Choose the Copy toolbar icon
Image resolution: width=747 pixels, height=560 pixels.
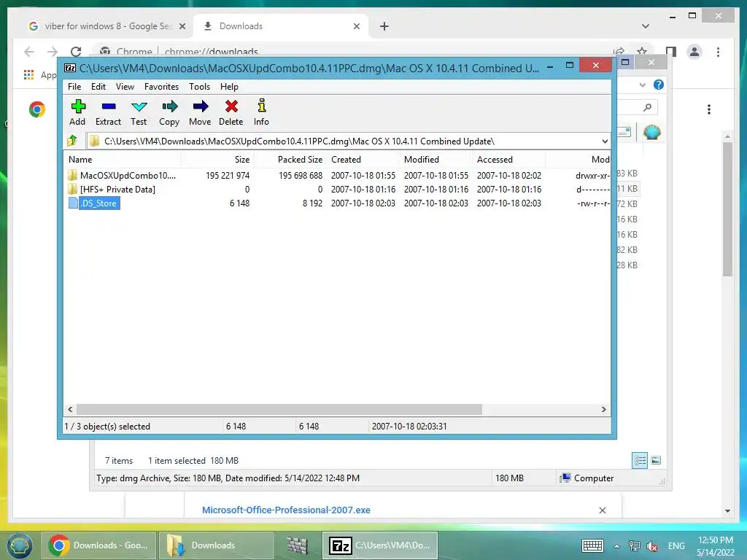pos(169,112)
